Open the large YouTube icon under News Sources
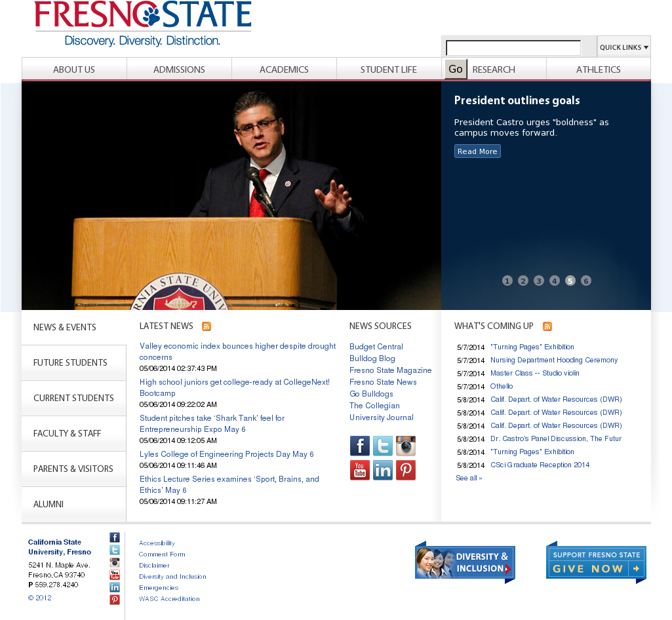This screenshot has height=620, width=672. coord(359,470)
